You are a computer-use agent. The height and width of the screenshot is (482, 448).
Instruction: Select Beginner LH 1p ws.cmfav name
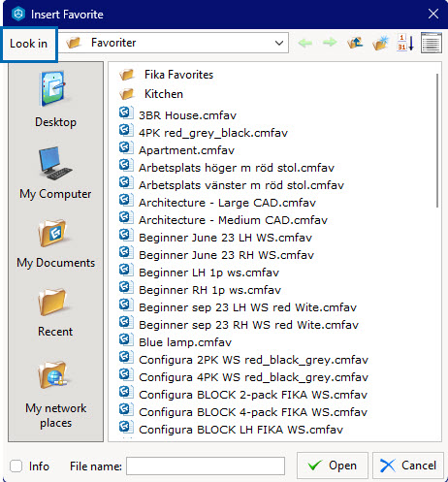208,273
